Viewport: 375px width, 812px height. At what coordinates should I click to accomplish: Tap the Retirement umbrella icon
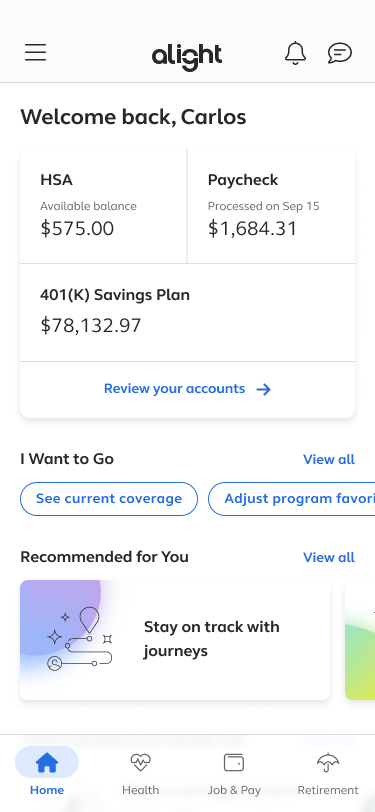pos(328,762)
